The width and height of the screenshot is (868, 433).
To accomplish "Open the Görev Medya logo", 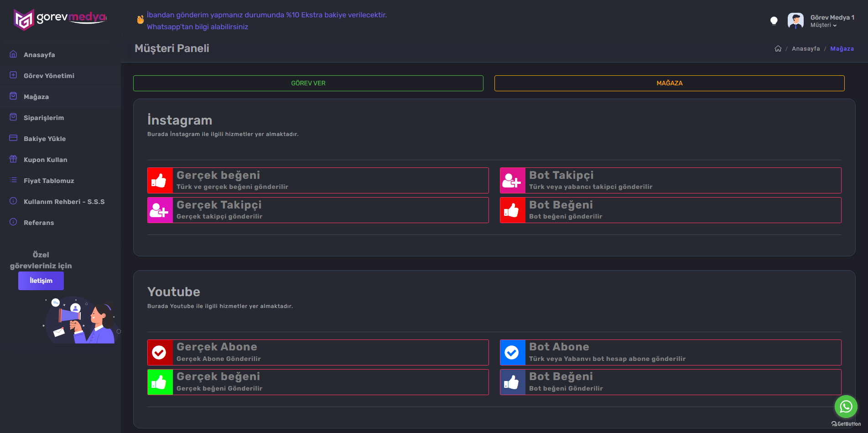I will pos(60,19).
